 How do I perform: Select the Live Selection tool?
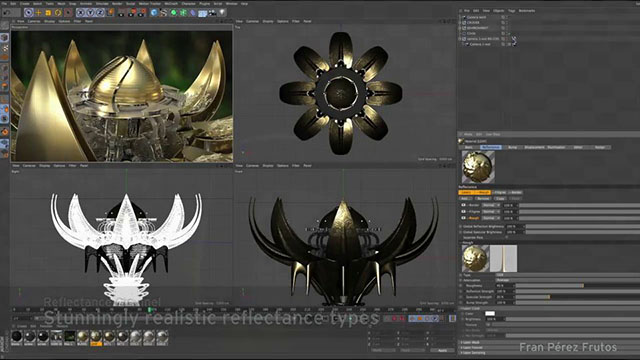point(28,13)
